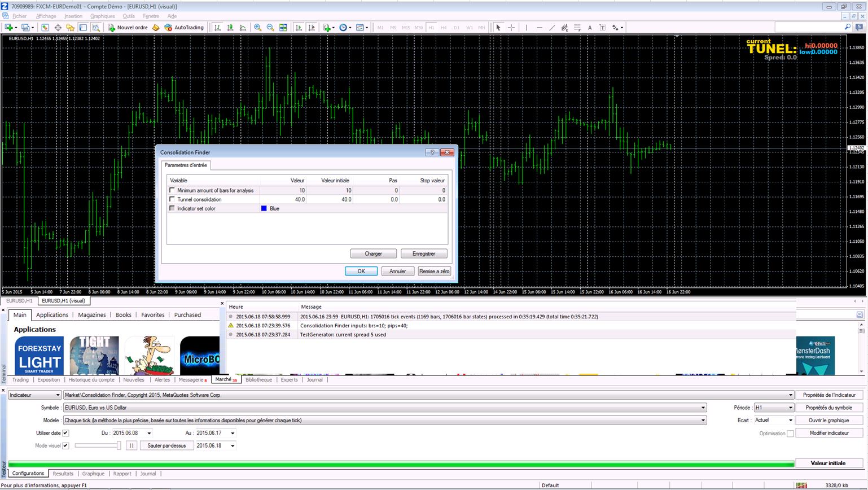Select the text label 'A' drawing tool
Screen dimensions: 868x490
tap(590, 27)
